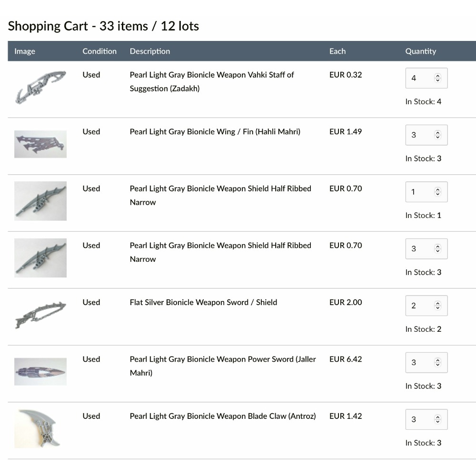This screenshot has height=476, width=476.
Task: Click the Quantity column header
Action: coord(421,51)
